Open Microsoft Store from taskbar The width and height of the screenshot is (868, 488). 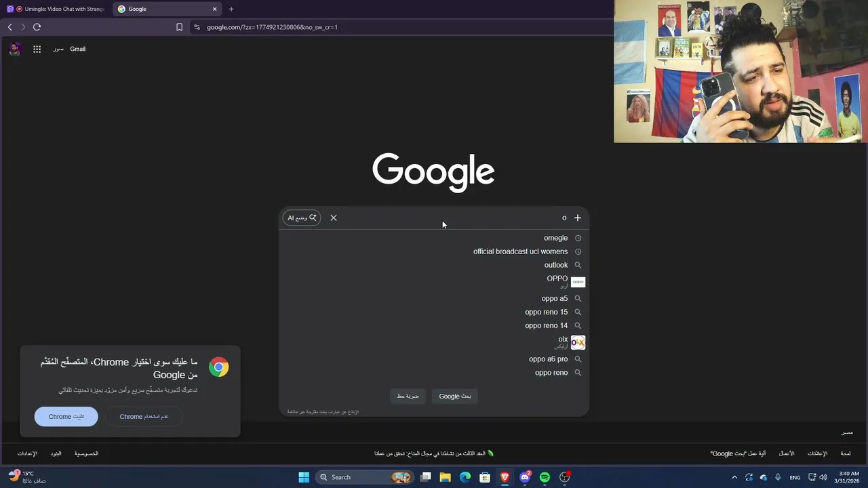(485, 477)
